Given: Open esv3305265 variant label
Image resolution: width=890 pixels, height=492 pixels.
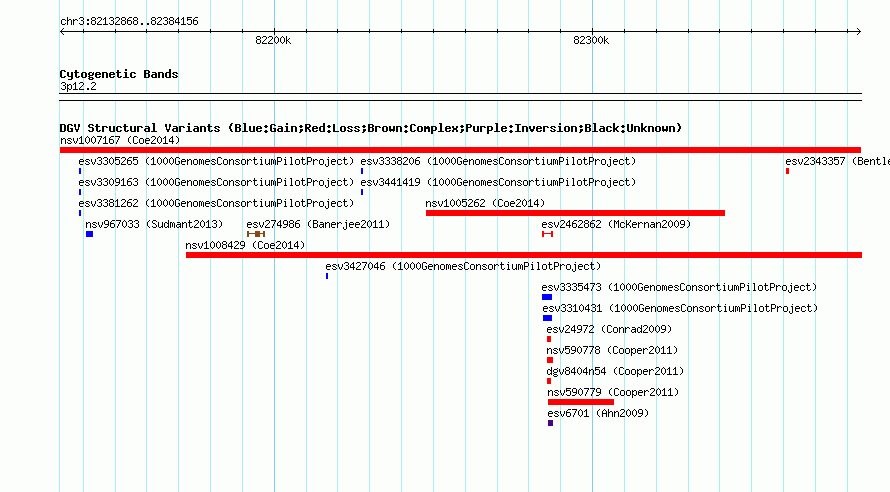Looking at the screenshot, I should [216, 161].
